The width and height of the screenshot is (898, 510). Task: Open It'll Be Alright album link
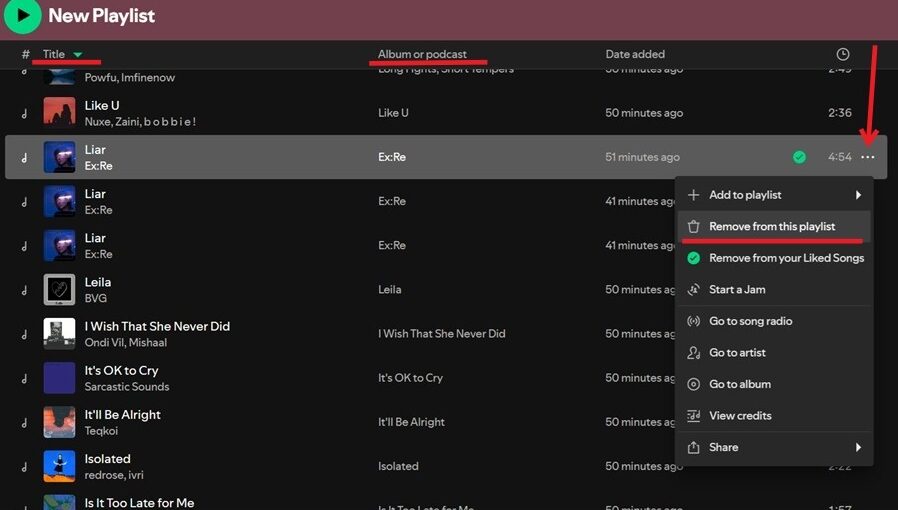click(x=411, y=422)
